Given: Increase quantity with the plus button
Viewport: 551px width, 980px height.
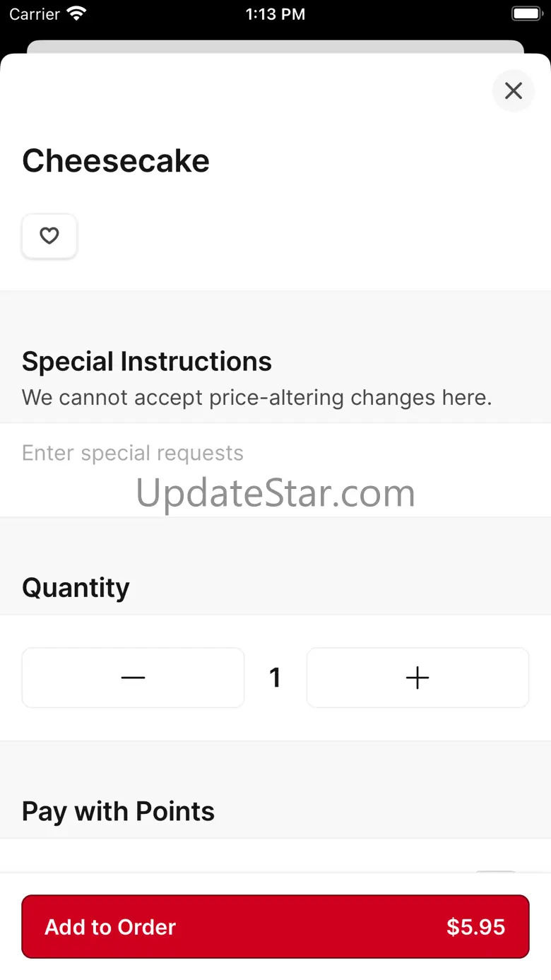Looking at the screenshot, I should 417,678.
